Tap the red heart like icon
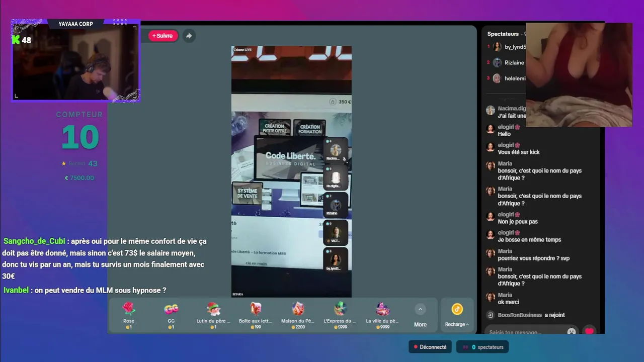The width and height of the screenshot is (644, 362). click(x=589, y=331)
